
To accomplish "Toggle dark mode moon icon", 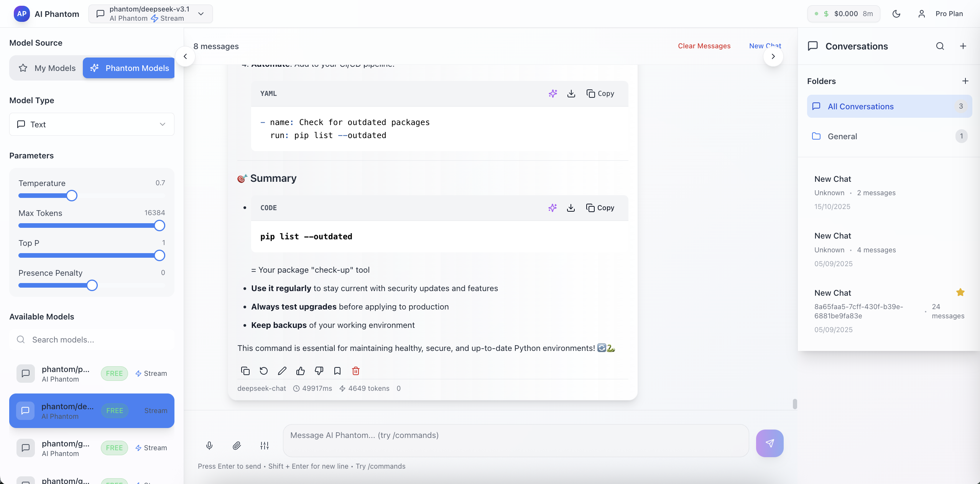I will (896, 14).
